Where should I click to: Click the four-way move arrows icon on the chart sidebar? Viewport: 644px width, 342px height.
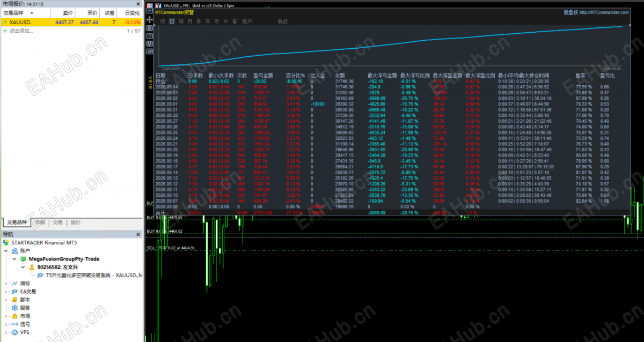pos(149,20)
